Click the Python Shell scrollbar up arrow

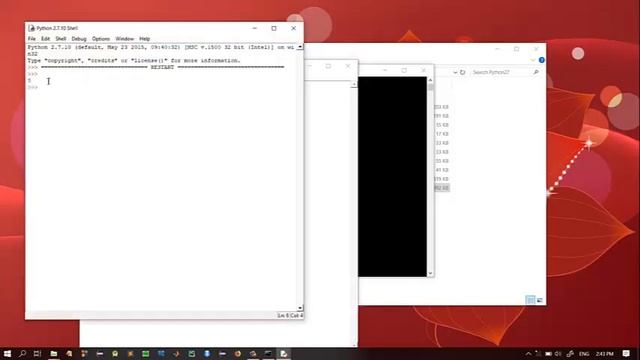[300, 47]
